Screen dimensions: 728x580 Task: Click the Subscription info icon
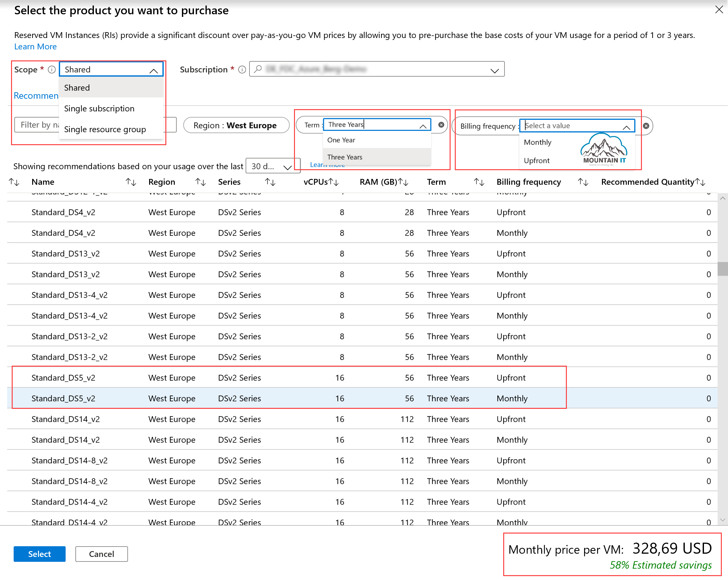(x=242, y=69)
